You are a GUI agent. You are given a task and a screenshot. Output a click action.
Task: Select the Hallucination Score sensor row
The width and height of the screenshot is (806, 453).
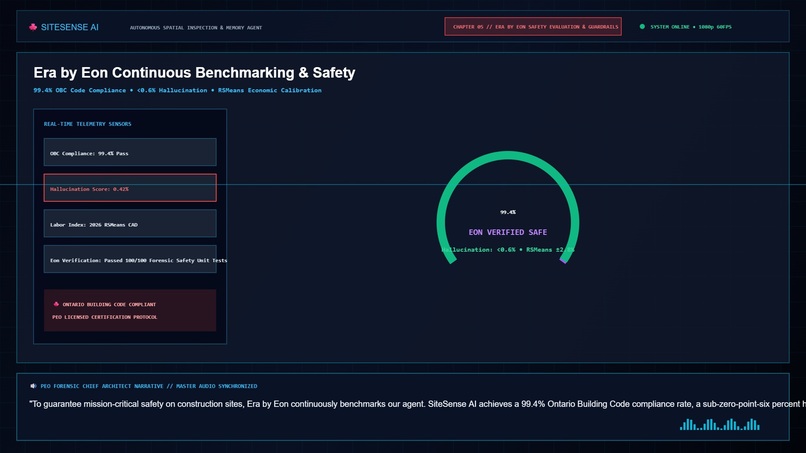point(130,188)
